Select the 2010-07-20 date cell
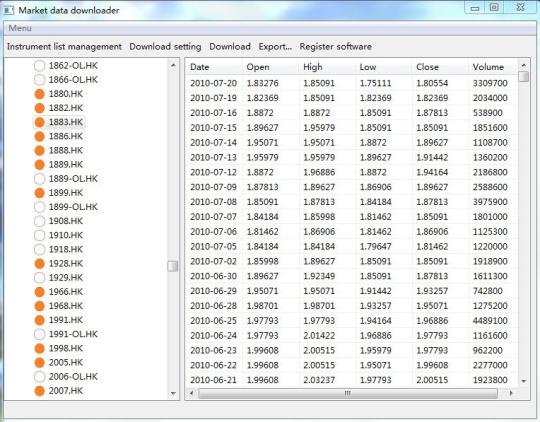The height and width of the screenshot is (422, 540). pos(214,83)
